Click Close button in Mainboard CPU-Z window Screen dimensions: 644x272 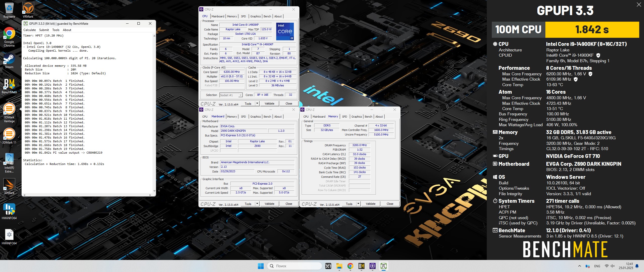[x=289, y=204]
